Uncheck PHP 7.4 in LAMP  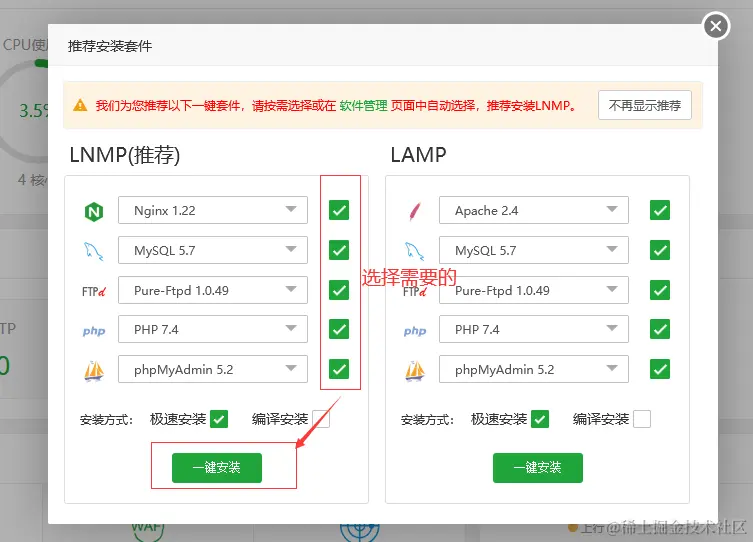(x=660, y=329)
